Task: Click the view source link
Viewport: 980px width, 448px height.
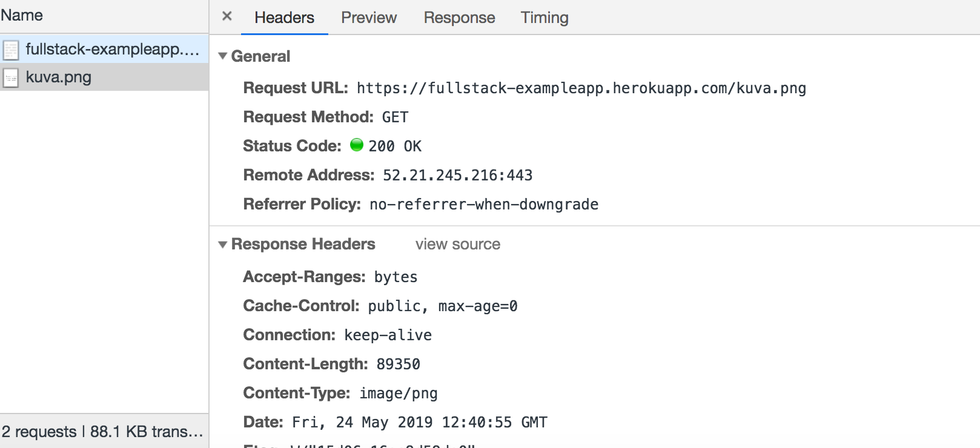Action: tap(458, 245)
